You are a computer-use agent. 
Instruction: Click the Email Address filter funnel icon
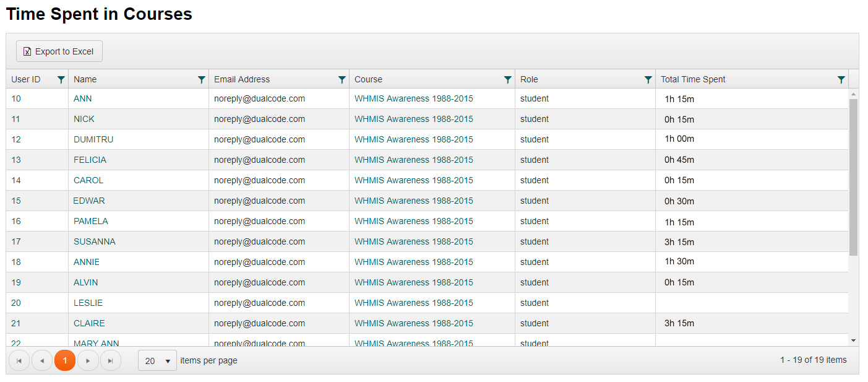click(342, 79)
